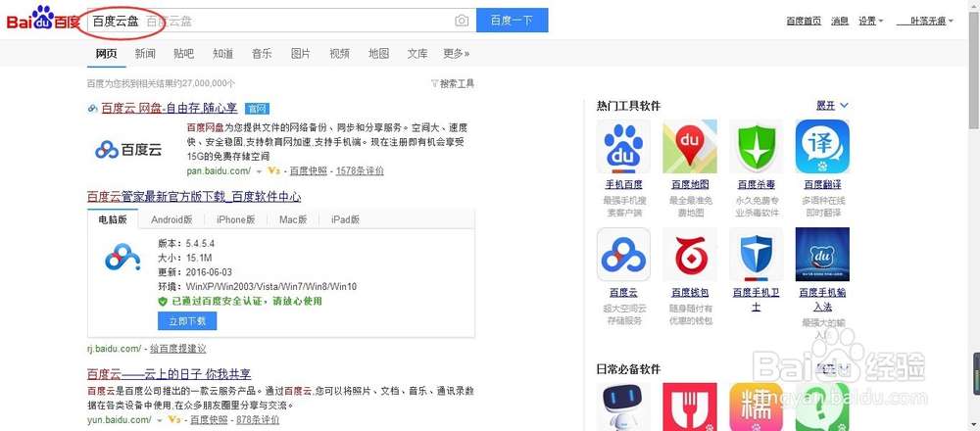Open 消息 link
The width and height of the screenshot is (980, 431).
click(x=840, y=21)
